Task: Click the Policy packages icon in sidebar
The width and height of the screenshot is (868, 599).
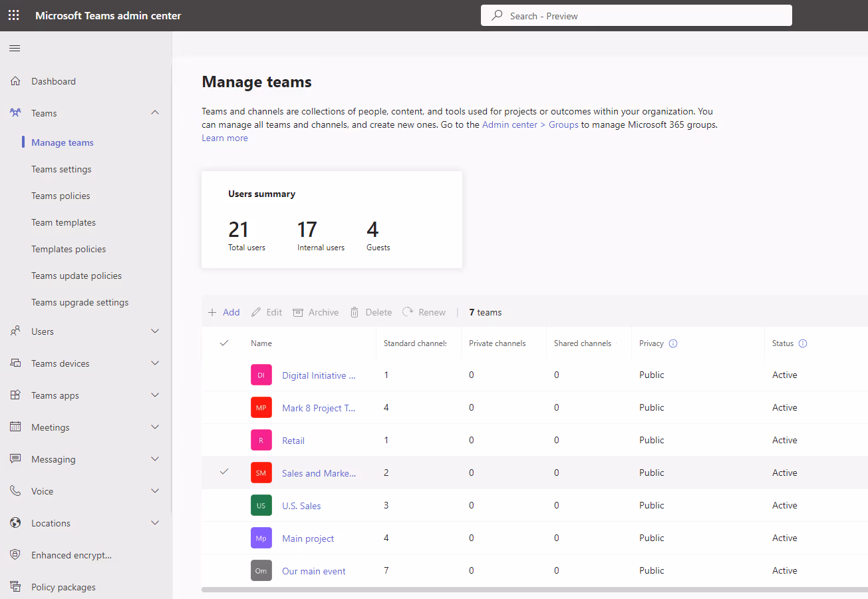Action: click(x=15, y=587)
